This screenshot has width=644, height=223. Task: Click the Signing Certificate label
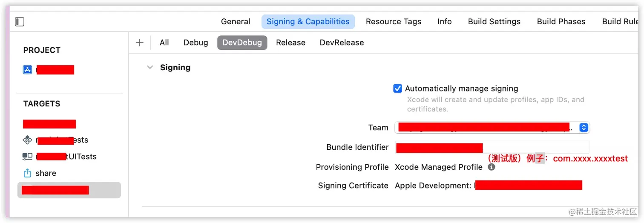[x=353, y=186]
